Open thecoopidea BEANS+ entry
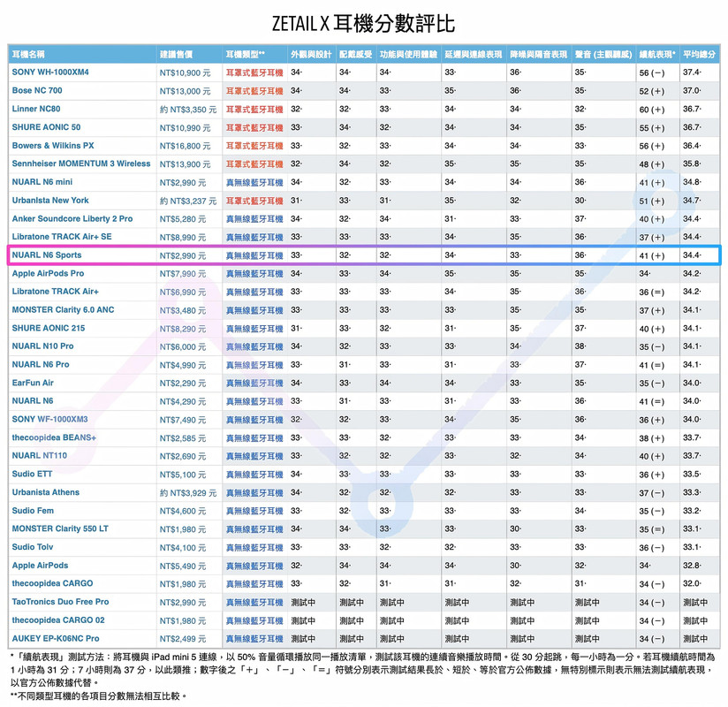Viewport: 728px width, 707px height. pos(54,437)
